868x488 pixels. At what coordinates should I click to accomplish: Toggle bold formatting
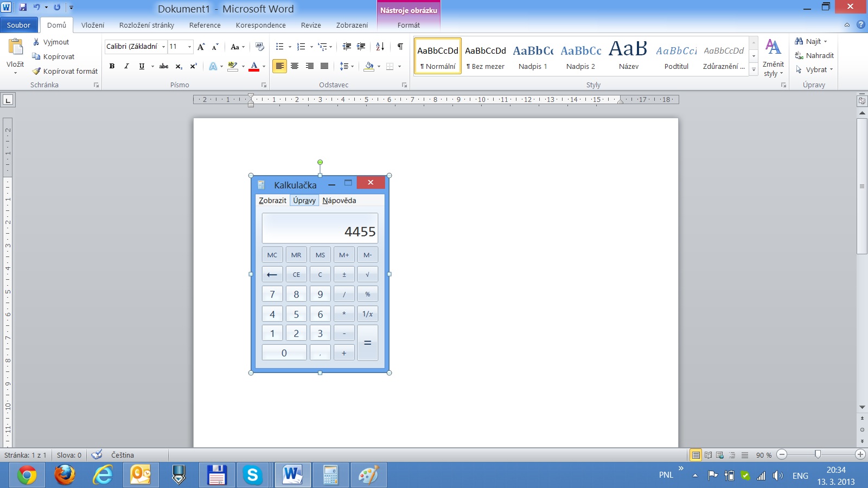tap(112, 66)
